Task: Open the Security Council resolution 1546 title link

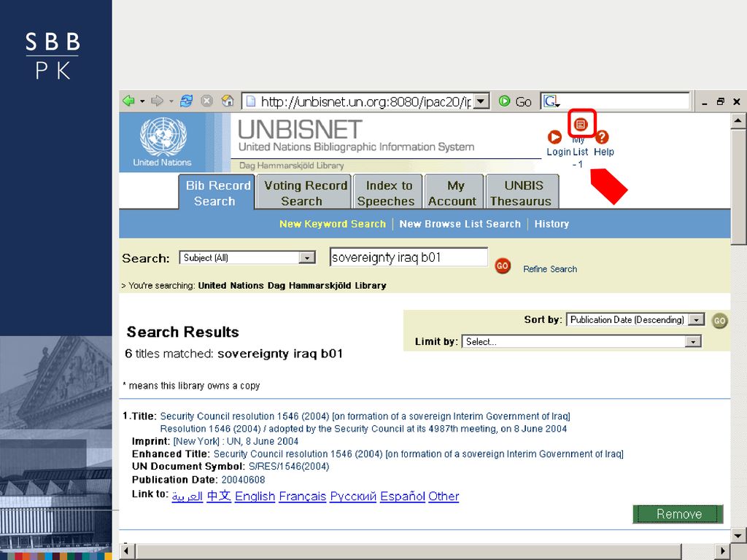Action: click(365, 416)
